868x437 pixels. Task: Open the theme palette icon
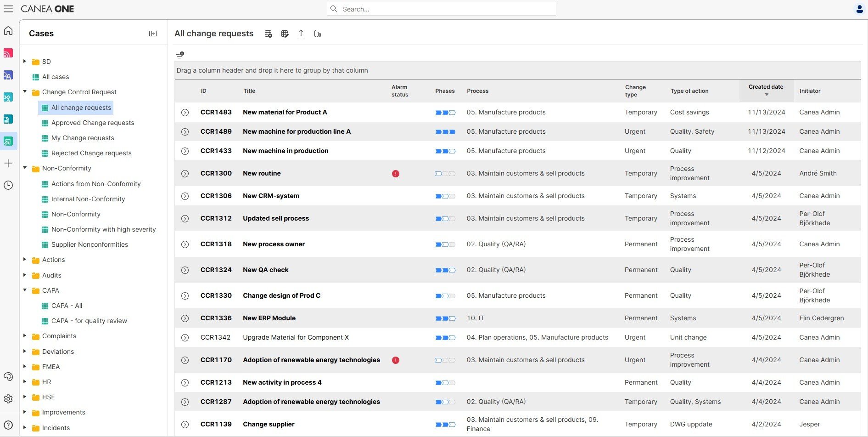pos(8,376)
